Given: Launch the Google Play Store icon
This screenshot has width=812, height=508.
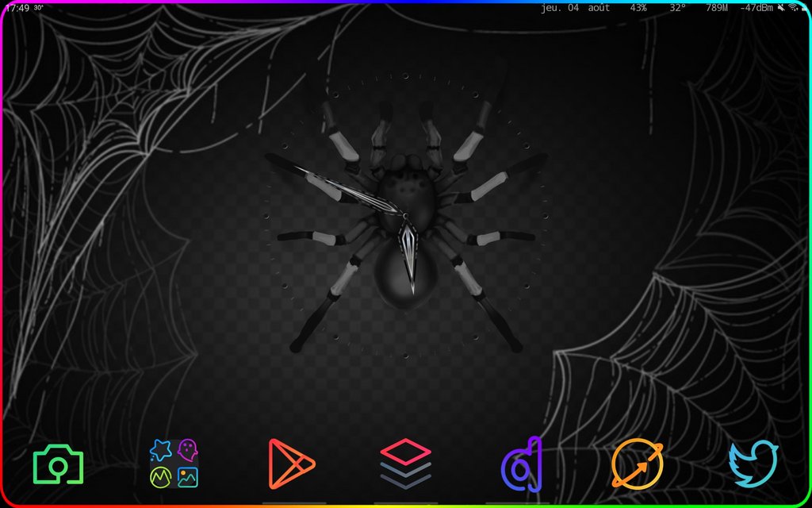Looking at the screenshot, I should click(291, 464).
